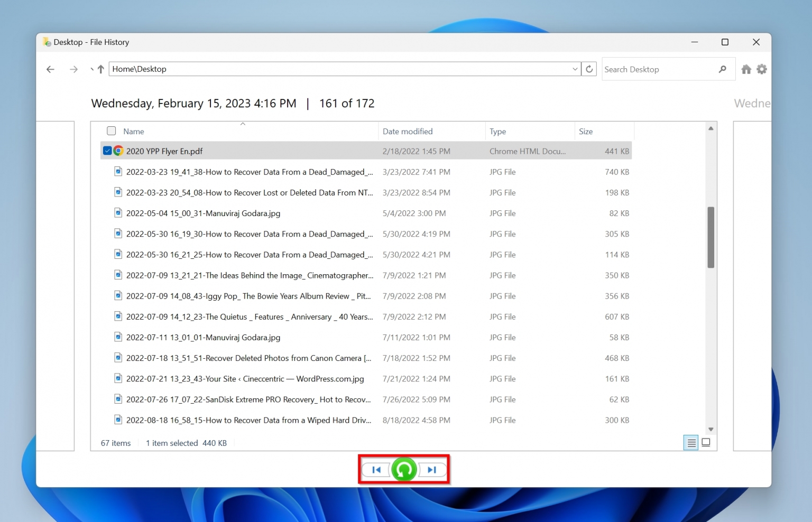Open File History settings with the gear icon
812x522 pixels.
point(762,69)
